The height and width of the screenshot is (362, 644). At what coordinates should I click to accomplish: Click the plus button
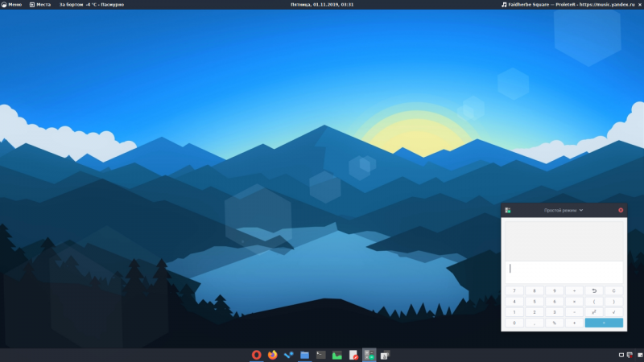[x=574, y=323]
